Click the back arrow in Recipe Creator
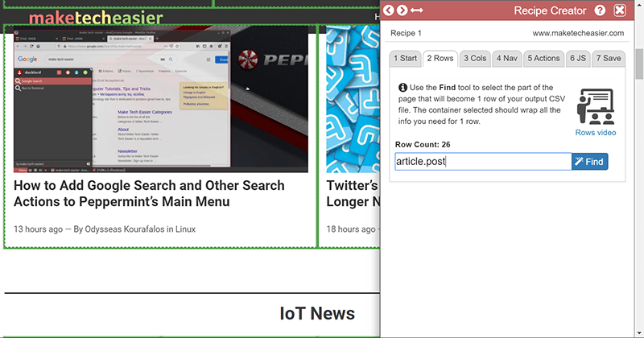 tap(389, 10)
